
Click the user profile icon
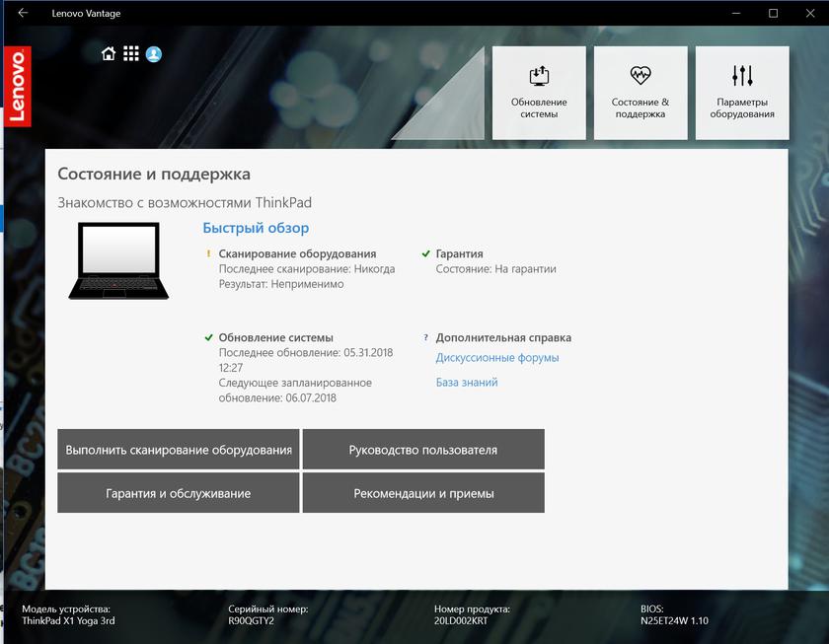click(154, 54)
